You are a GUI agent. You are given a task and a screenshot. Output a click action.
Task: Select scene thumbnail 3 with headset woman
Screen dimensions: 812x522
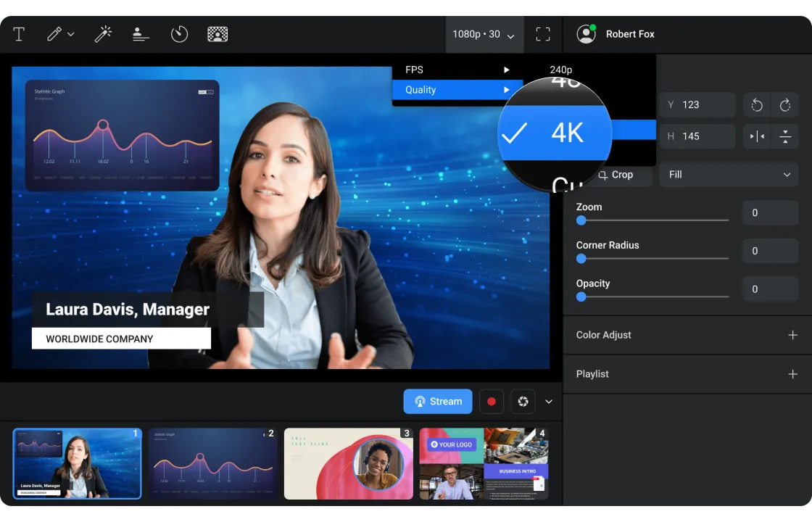click(348, 464)
